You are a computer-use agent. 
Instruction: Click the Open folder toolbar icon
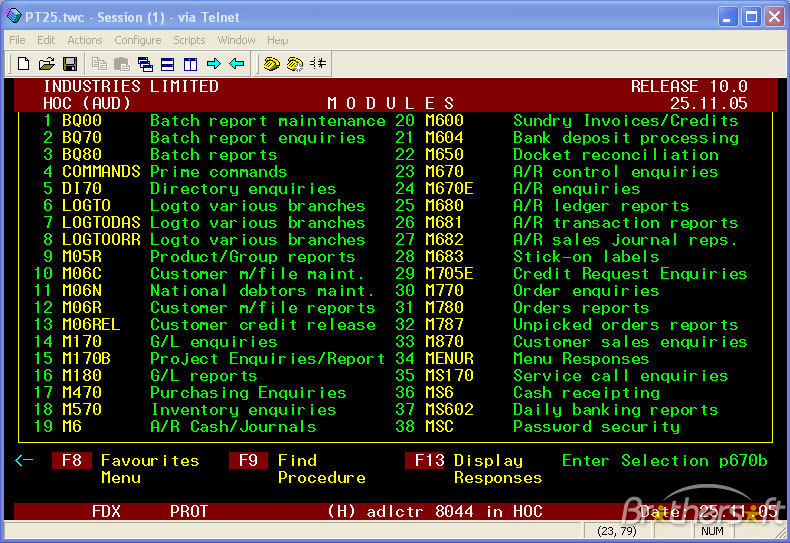pyautogui.click(x=46, y=64)
